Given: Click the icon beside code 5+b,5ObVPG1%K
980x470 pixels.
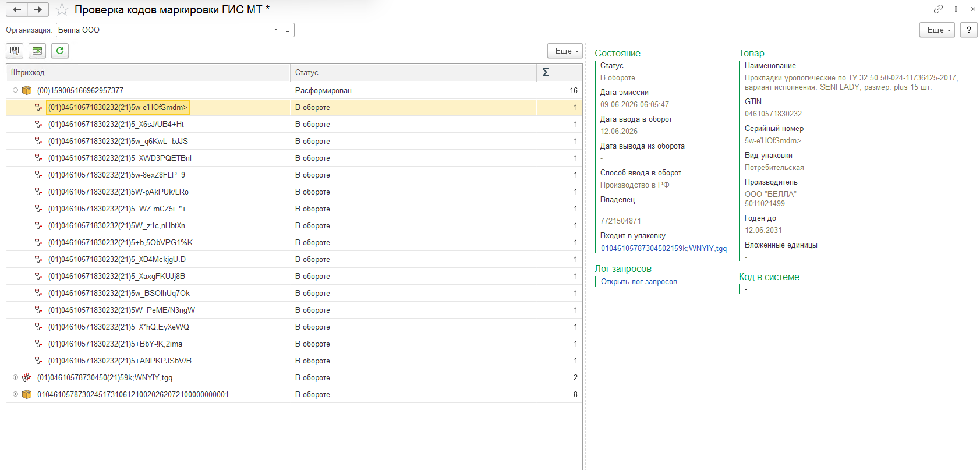Looking at the screenshot, I should (x=38, y=242).
